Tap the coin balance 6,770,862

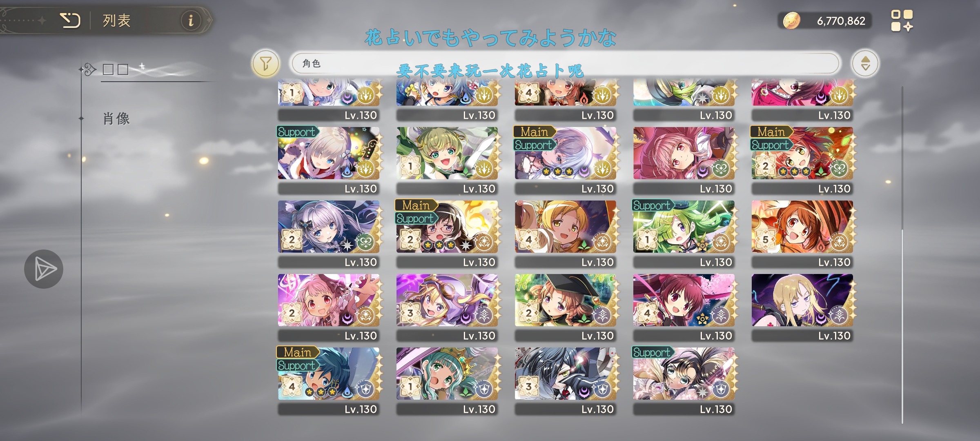841,21
